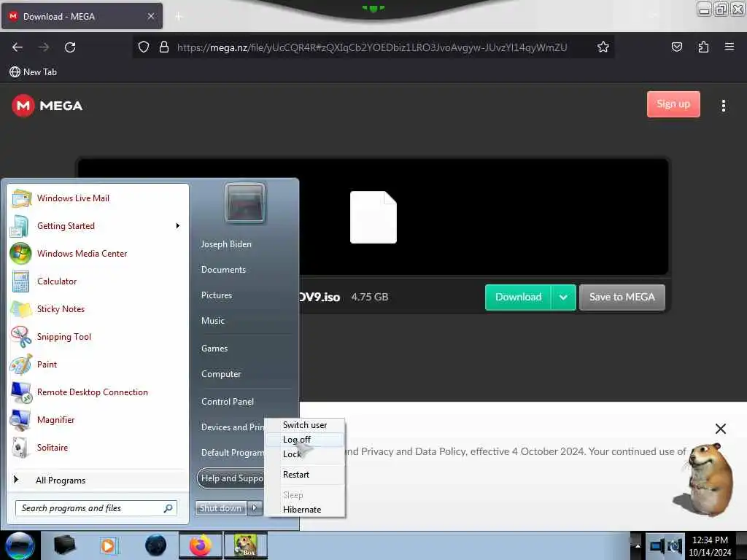Click the volume tray icon
The image size is (747, 560).
click(x=675, y=546)
